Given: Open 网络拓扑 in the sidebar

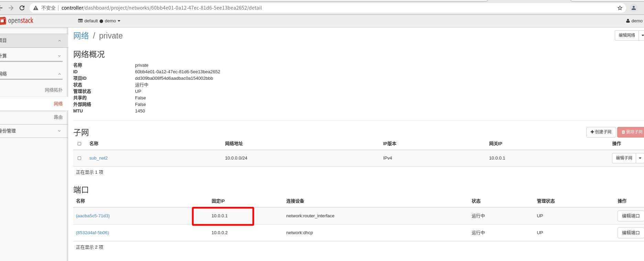Looking at the screenshot, I should [54, 90].
